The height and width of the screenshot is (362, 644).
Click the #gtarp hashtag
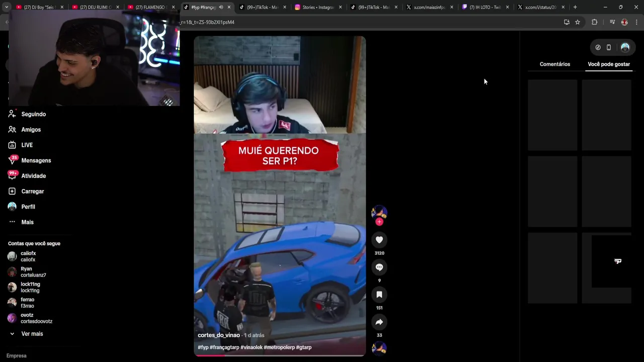[304, 347]
